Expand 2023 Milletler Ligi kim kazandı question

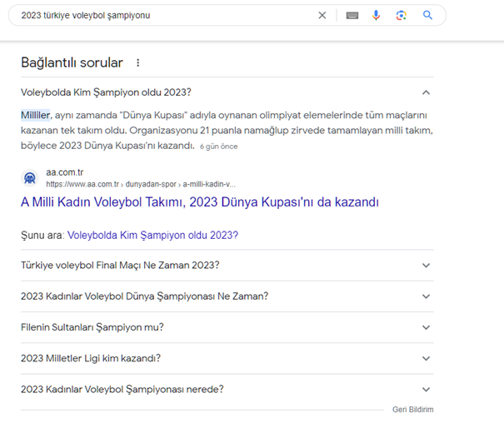[x=227, y=358]
